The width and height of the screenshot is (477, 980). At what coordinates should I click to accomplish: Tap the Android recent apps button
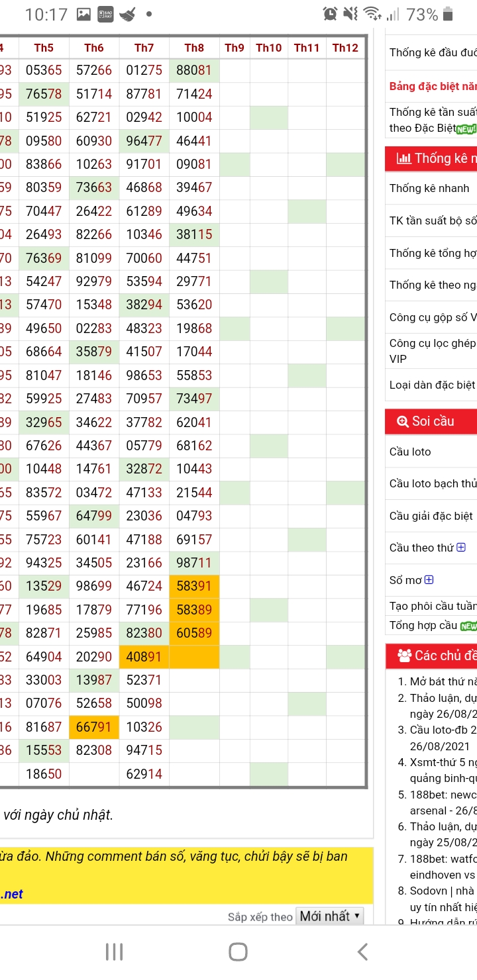[115, 952]
